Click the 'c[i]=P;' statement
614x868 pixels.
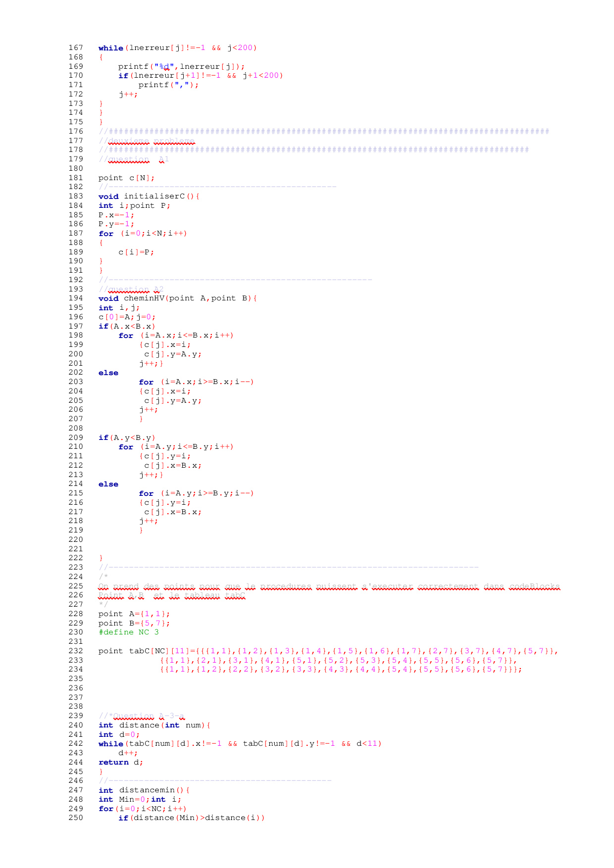tap(136, 252)
